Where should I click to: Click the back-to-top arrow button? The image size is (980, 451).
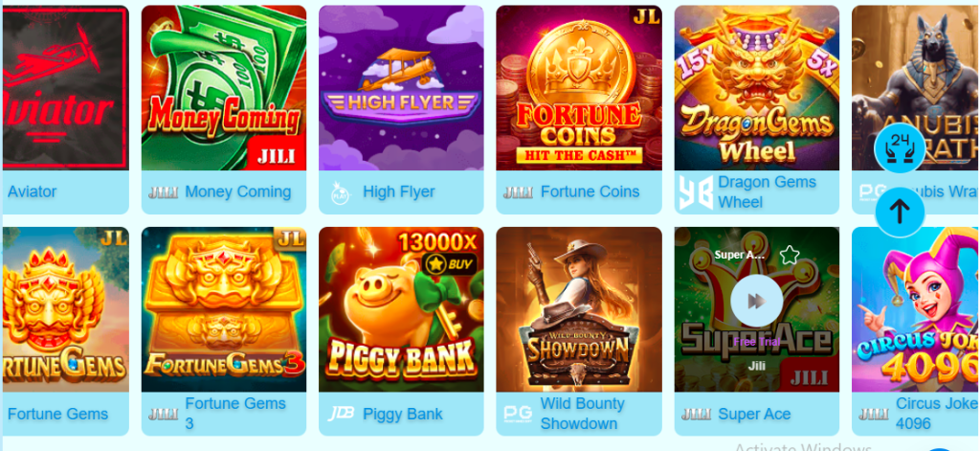900,212
